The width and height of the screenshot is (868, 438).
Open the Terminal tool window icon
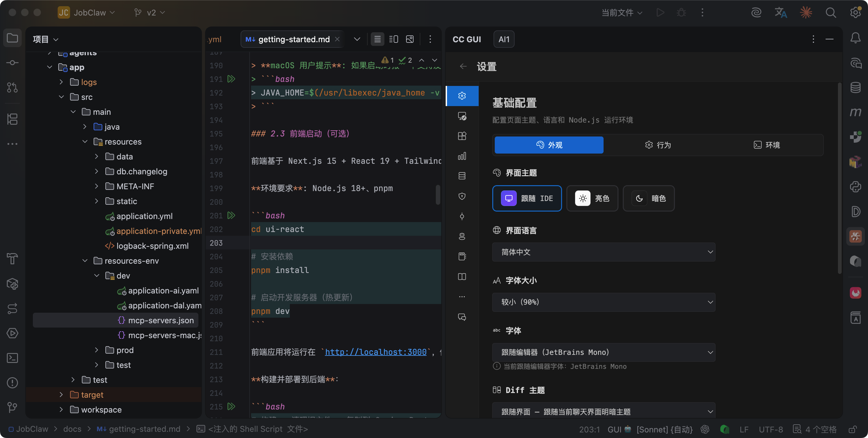12,358
